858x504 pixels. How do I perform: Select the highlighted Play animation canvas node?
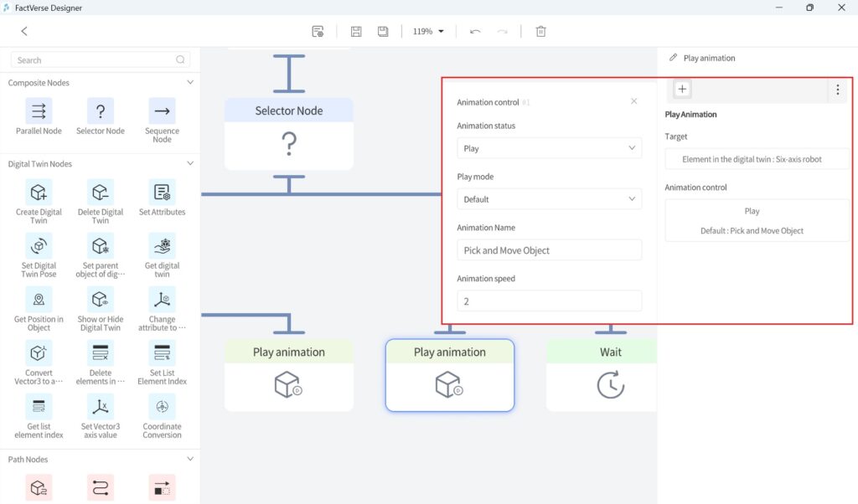450,376
